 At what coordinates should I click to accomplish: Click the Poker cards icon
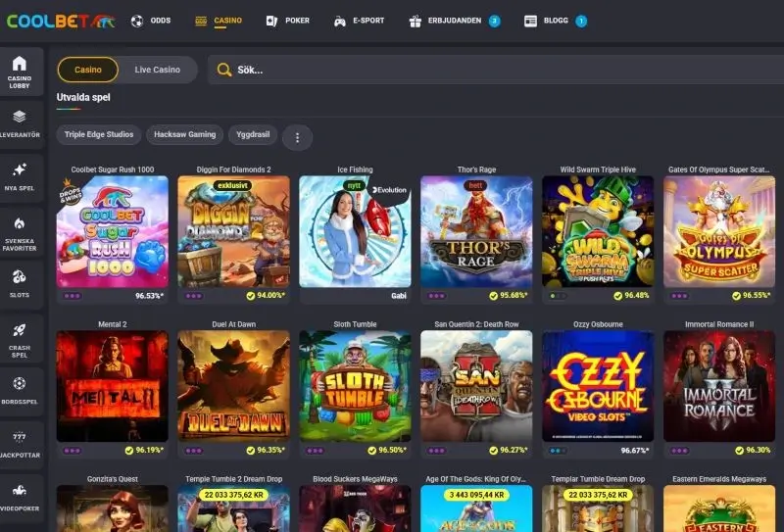[272, 21]
